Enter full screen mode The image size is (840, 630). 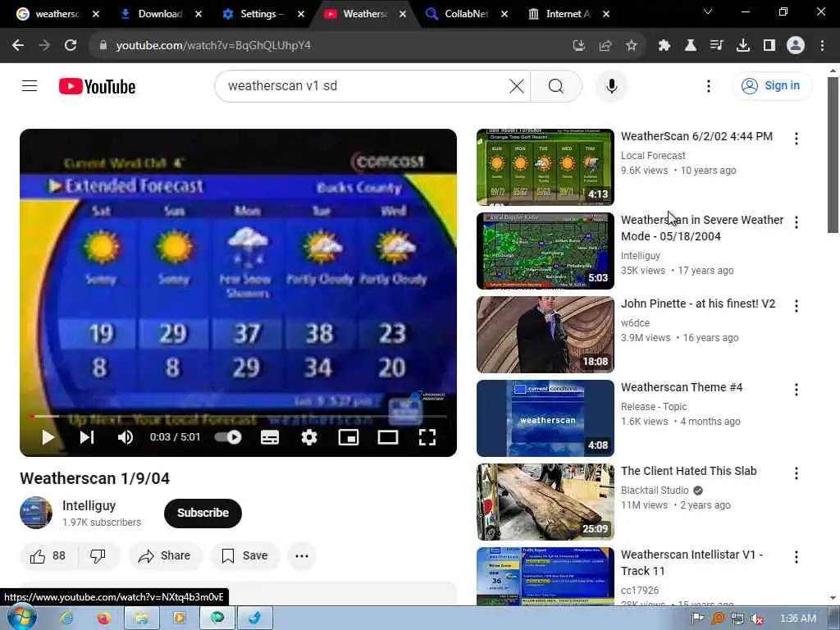point(427,437)
